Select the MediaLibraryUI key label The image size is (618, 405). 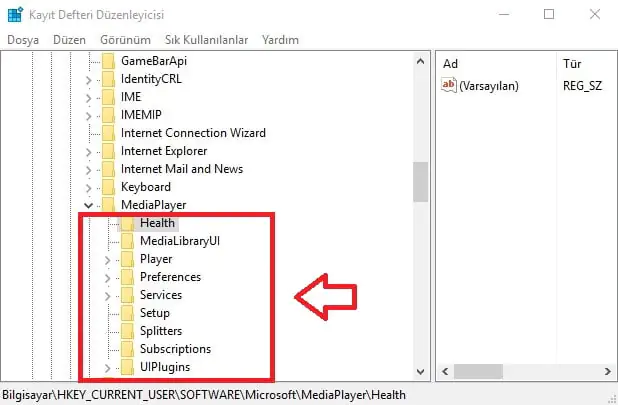click(180, 241)
